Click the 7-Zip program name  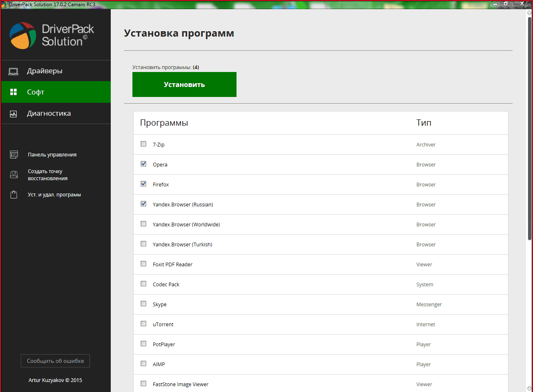click(x=159, y=145)
